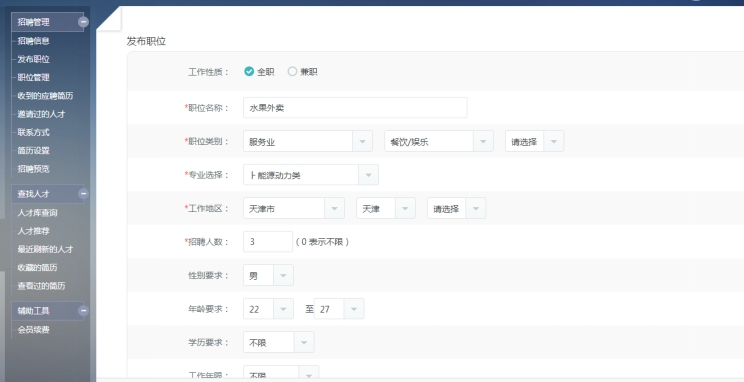This screenshot has height=382, width=744.
Task: Click the 职位名称 field containing 水果外卖
Action: click(355, 108)
